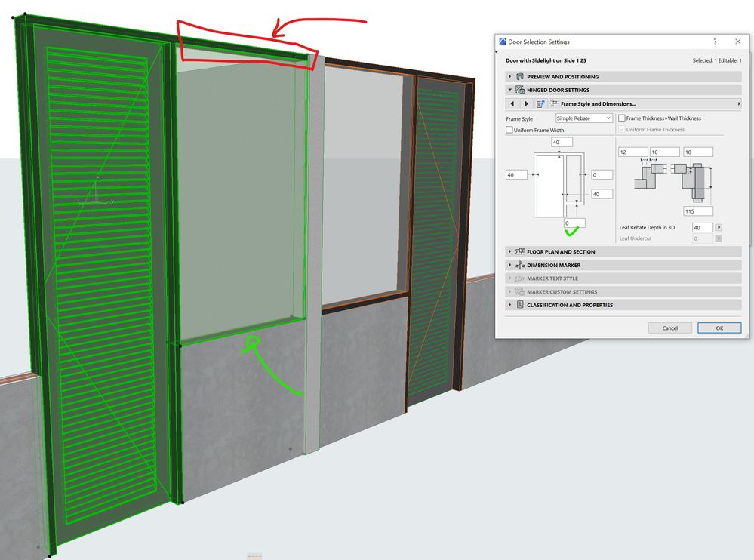Close the Door Selection Settings dialog

coord(738,42)
